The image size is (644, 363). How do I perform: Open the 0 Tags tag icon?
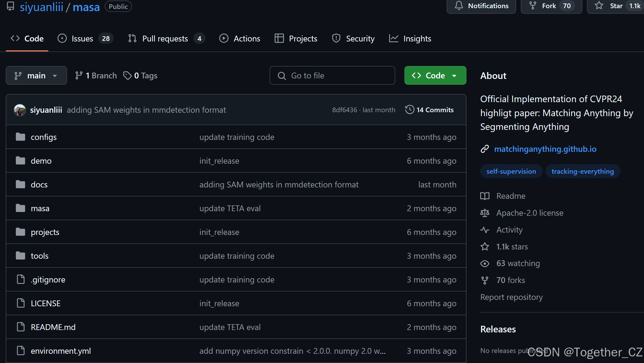point(127,76)
